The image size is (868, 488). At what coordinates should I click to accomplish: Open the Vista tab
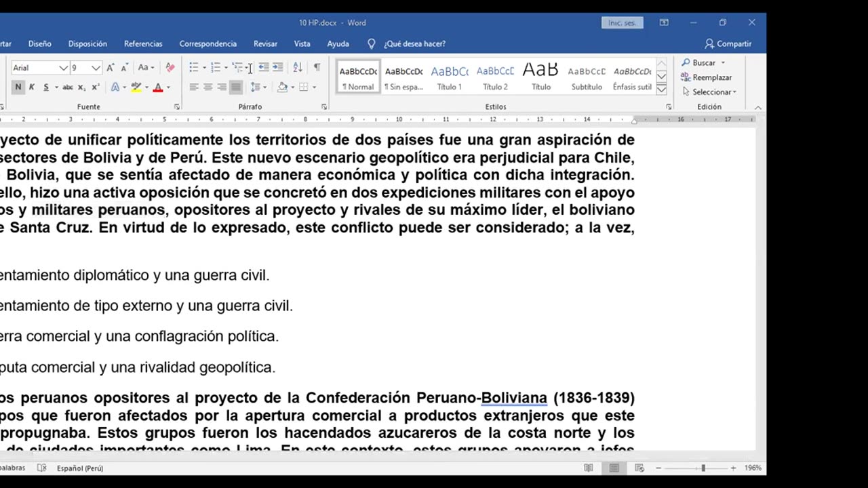point(302,43)
